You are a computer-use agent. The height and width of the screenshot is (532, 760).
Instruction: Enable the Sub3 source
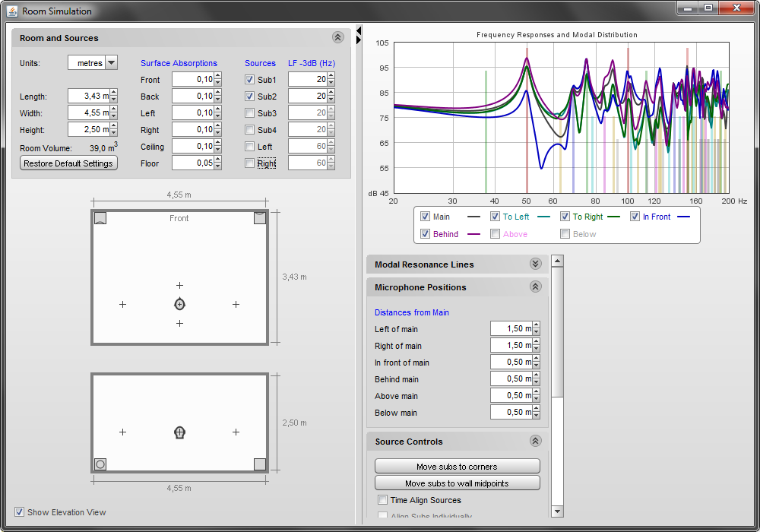pos(249,113)
